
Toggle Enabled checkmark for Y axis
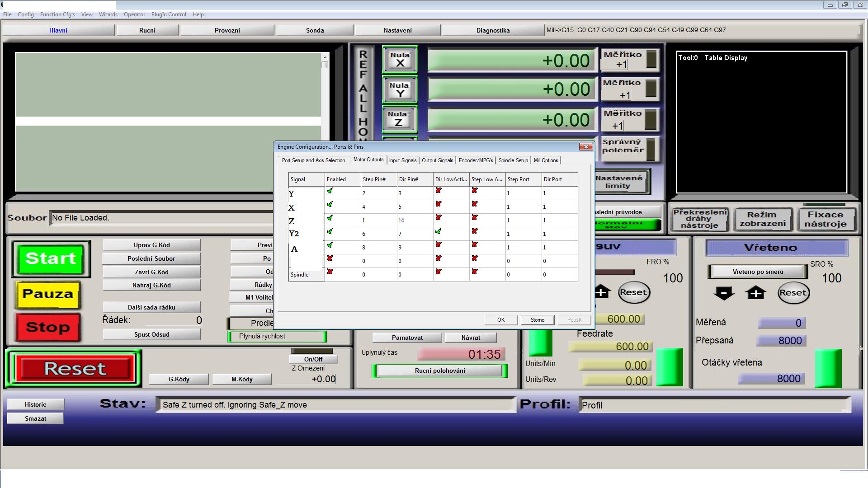pyautogui.click(x=330, y=191)
